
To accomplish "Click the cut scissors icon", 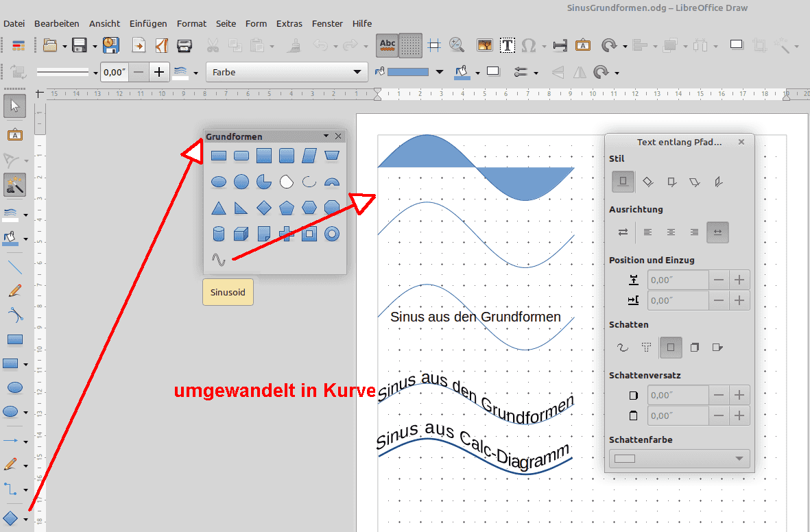I will tap(213, 45).
